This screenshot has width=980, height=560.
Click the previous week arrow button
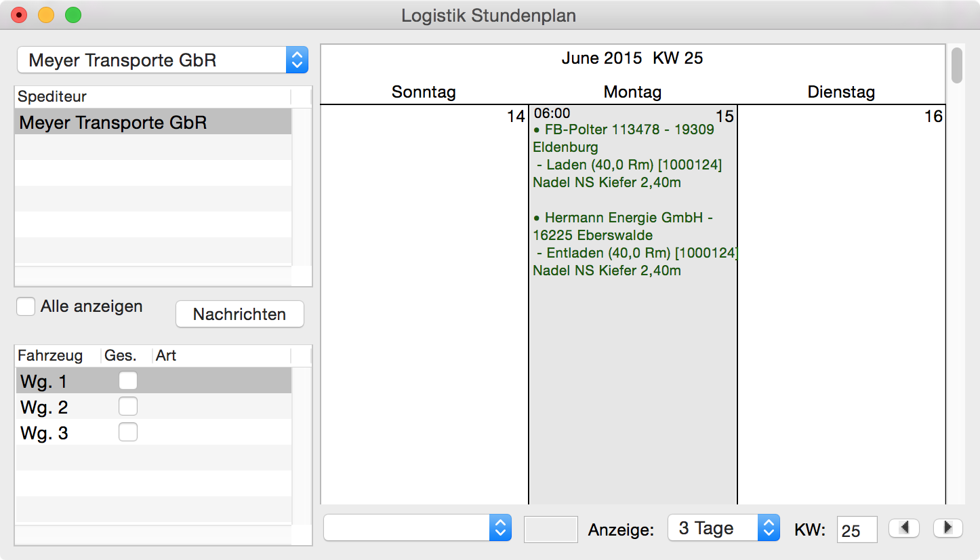click(x=903, y=528)
